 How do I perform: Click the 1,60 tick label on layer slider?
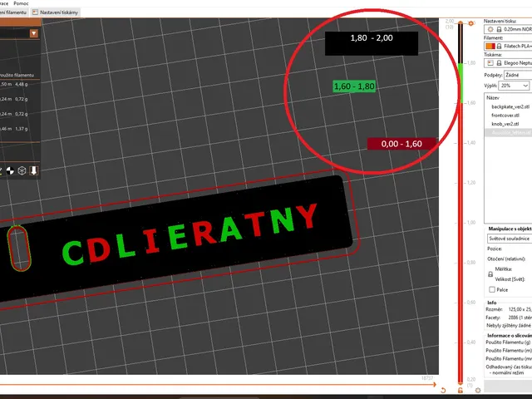click(x=470, y=103)
